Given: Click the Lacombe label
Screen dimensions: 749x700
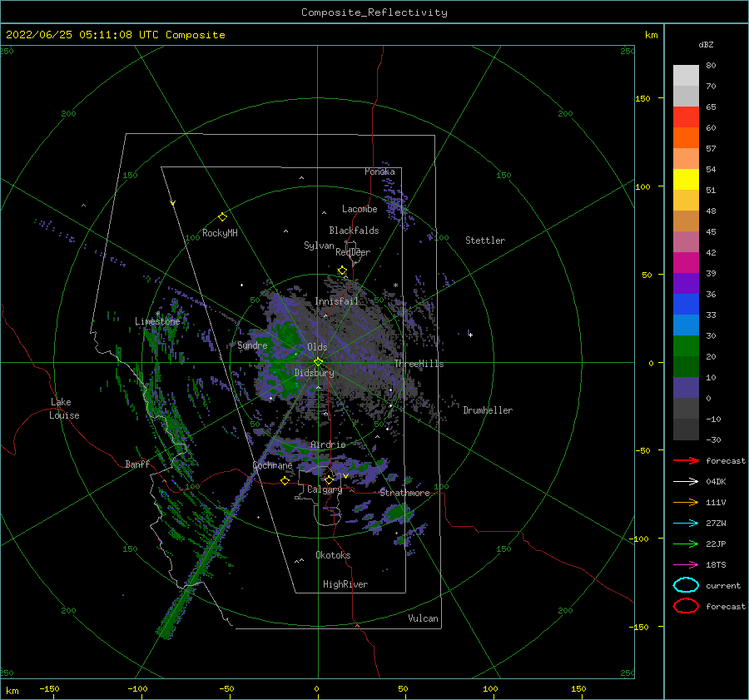Looking at the screenshot, I should [360, 209].
